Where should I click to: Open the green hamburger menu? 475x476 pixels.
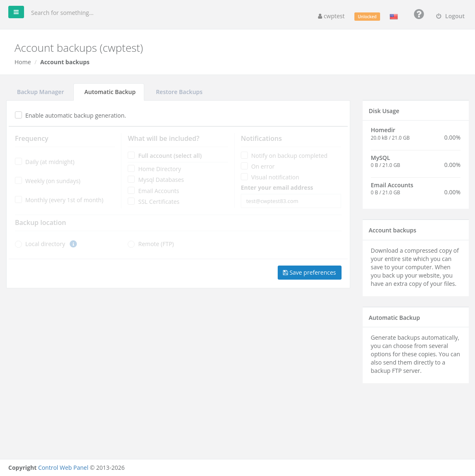click(x=16, y=12)
